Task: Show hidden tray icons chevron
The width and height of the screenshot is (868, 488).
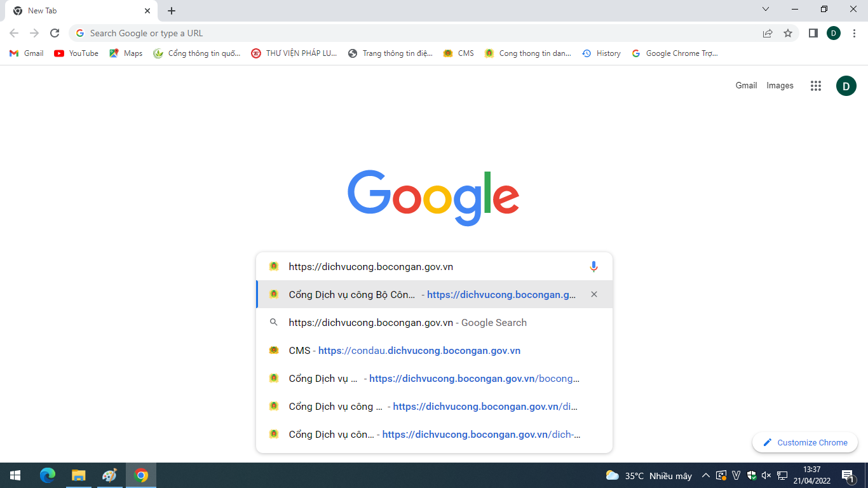Action: pyautogui.click(x=706, y=475)
